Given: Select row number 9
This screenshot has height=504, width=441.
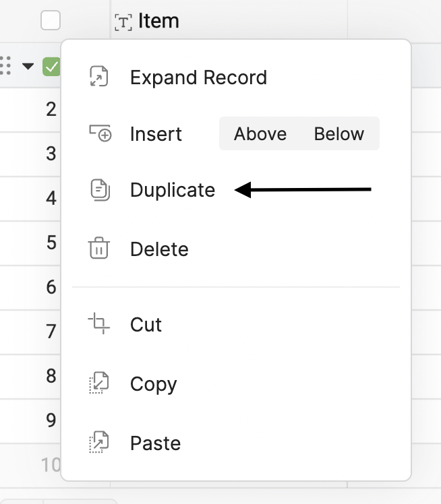Looking at the screenshot, I should coord(51,420).
